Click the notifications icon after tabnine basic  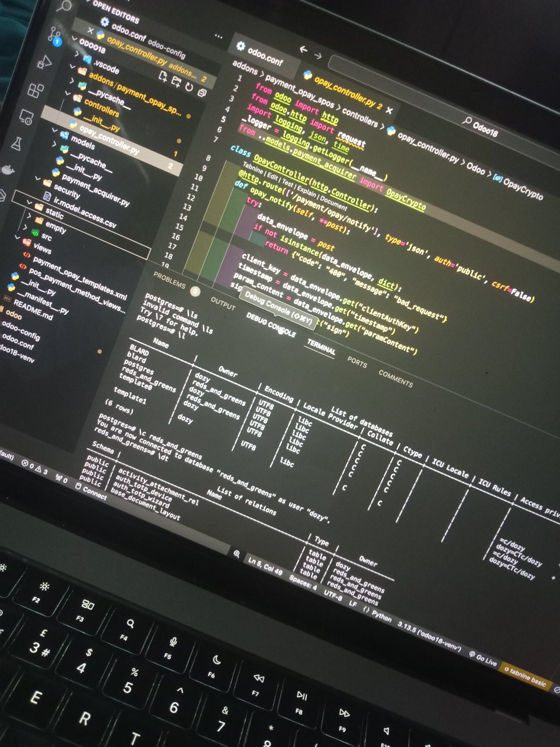click(x=556, y=690)
